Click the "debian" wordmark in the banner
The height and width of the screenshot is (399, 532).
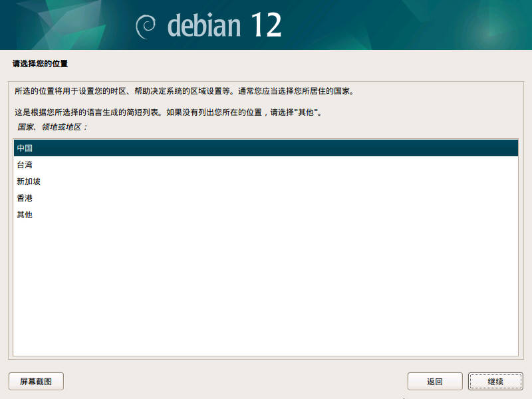click(203, 25)
